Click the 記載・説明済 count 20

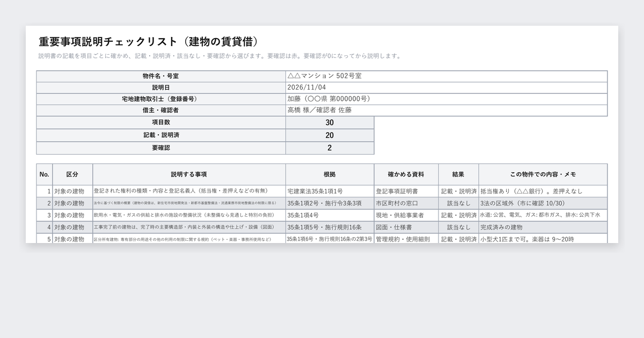(330, 135)
